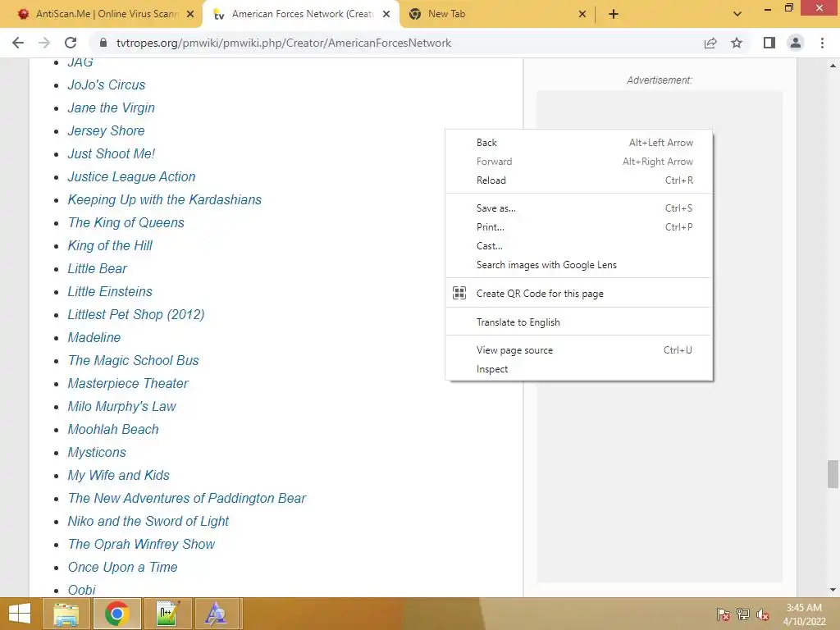This screenshot has width=840, height=630.
Task: Select Save as... in the context menu
Action: click(x=578, y=208)
